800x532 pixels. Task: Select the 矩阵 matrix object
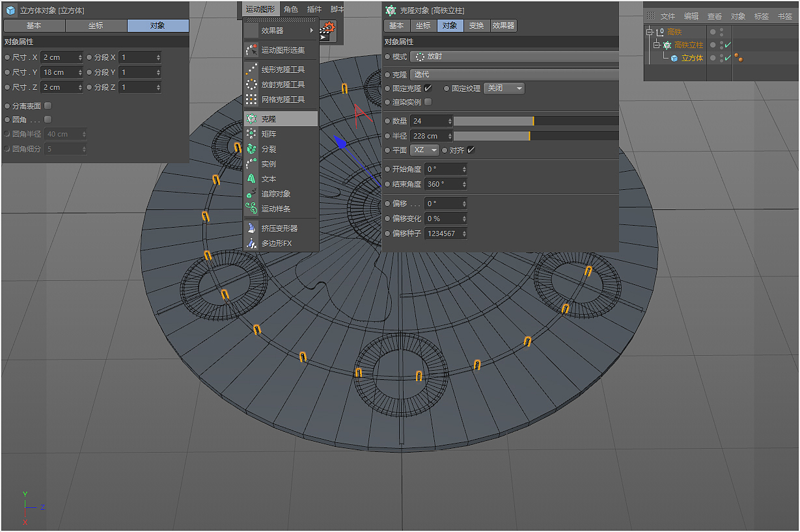tap(281, 134)
